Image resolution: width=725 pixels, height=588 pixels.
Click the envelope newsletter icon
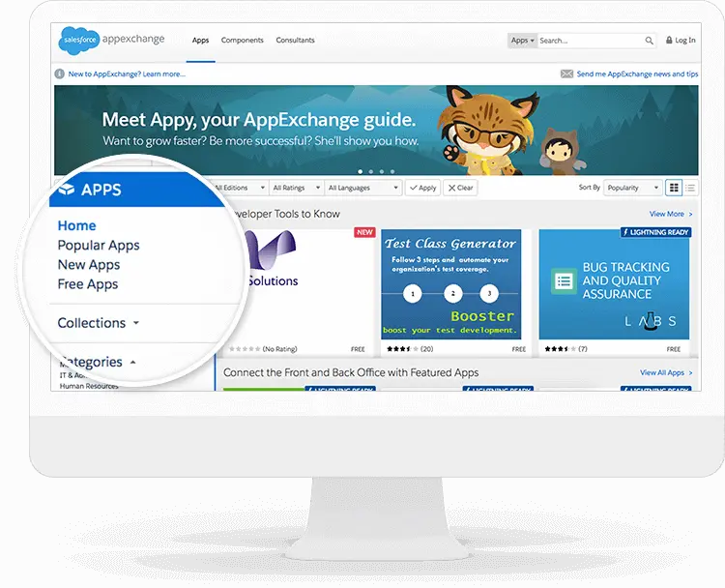tap(566, 74)
